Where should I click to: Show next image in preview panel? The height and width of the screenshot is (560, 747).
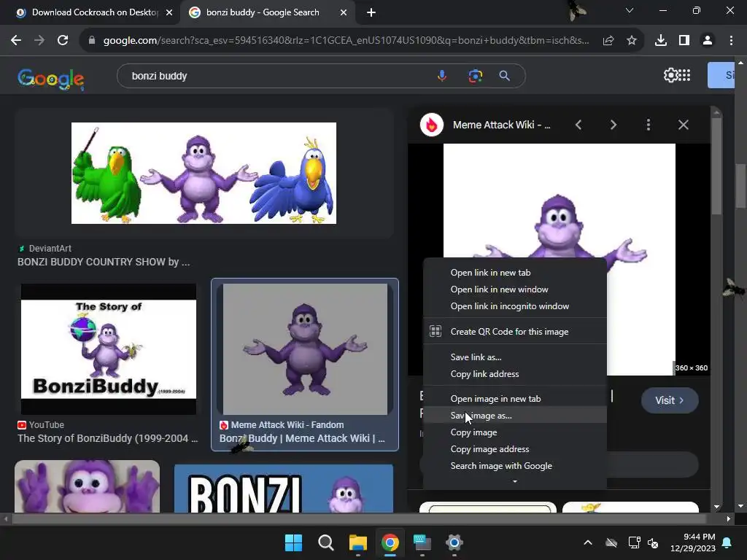point(613,125)
